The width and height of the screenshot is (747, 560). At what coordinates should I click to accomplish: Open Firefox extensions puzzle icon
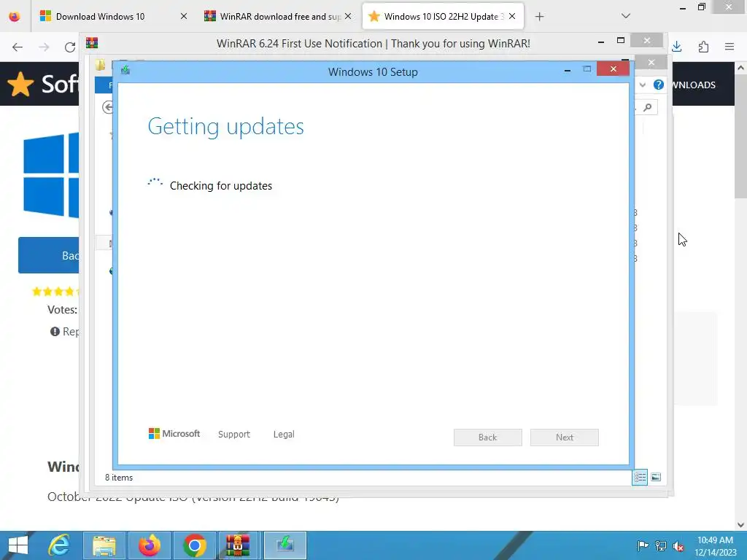coord(703,47)
